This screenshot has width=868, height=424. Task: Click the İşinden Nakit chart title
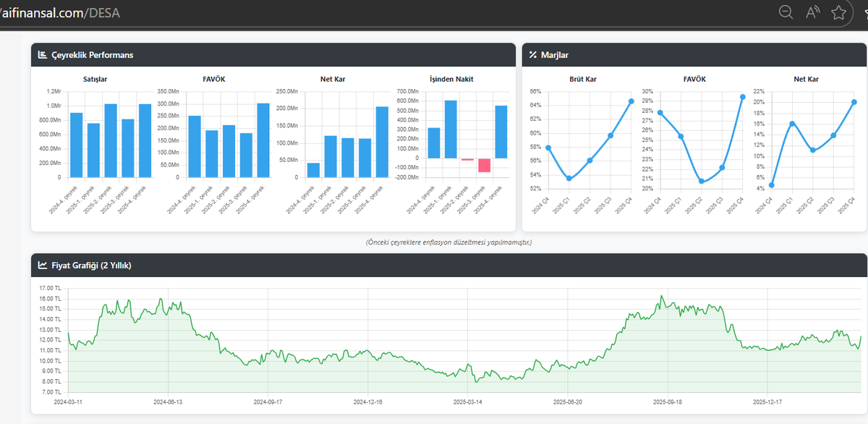click(x=451, y=79)
